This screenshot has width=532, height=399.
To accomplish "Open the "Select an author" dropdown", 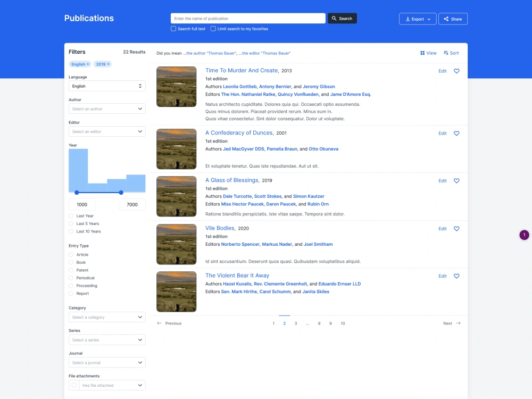I will click(x=106, y=109).
